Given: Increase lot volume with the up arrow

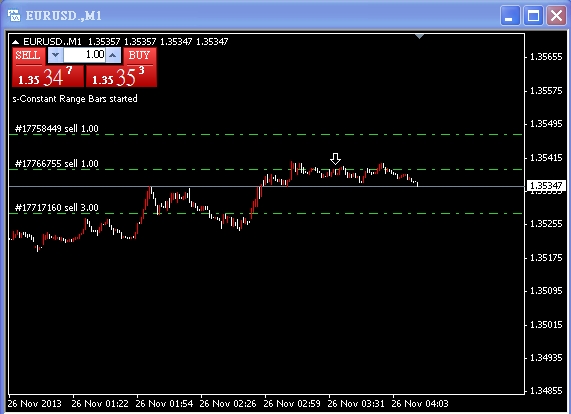Looking at the screenshot, I should [113, 55].
